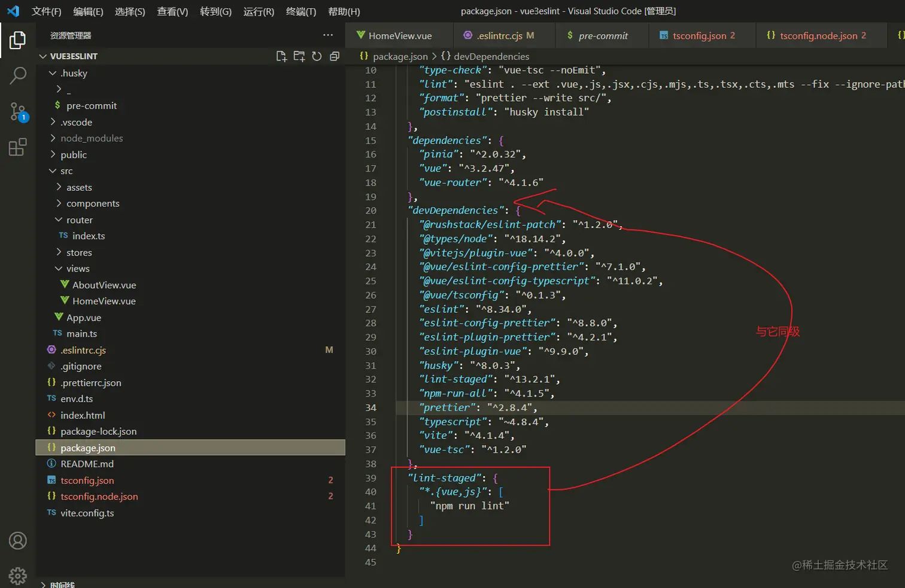
Task: Open .eslintrc.cjs in explorer tree
Action: pos(190,350)
